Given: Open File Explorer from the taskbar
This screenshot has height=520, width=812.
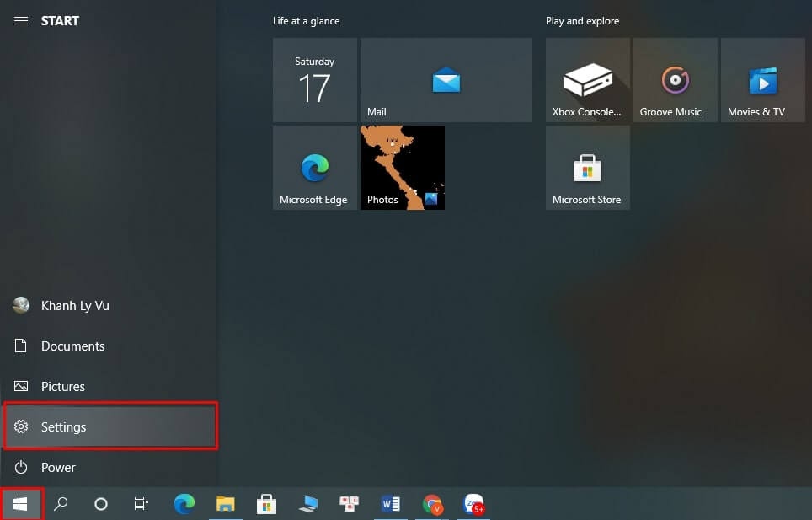Looking at the screenshot, I should [225, 503].
